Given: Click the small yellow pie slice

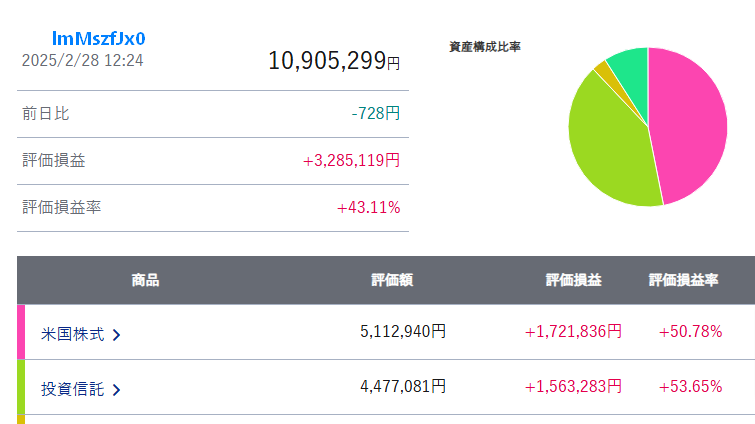Looking at the screenshot, I should coord(601,68).
